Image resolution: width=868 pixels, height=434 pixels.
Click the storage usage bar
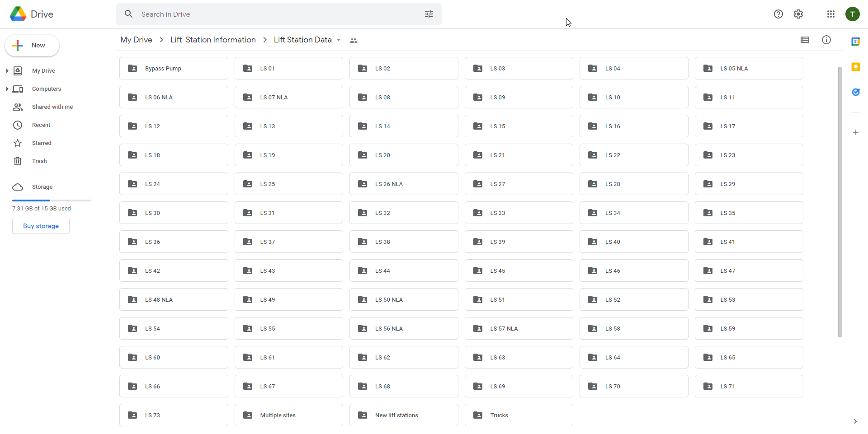[52, 200]
